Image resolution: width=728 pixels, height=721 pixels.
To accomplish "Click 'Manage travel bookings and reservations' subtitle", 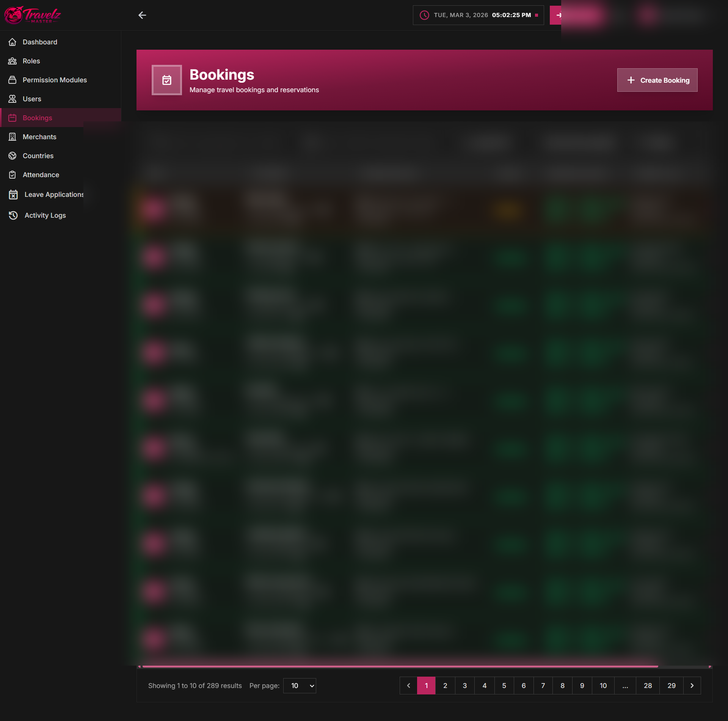I will (x=254, y=90).
